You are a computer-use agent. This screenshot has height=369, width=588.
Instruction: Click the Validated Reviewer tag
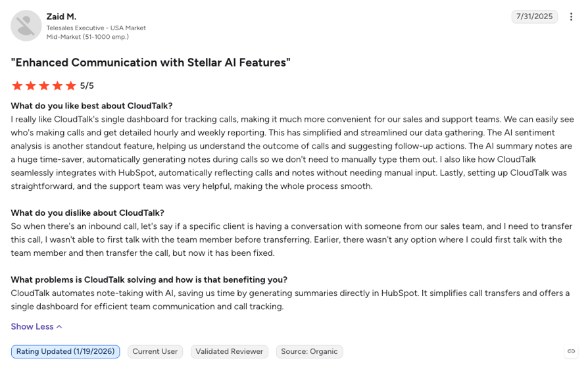(x=229, y=351)
